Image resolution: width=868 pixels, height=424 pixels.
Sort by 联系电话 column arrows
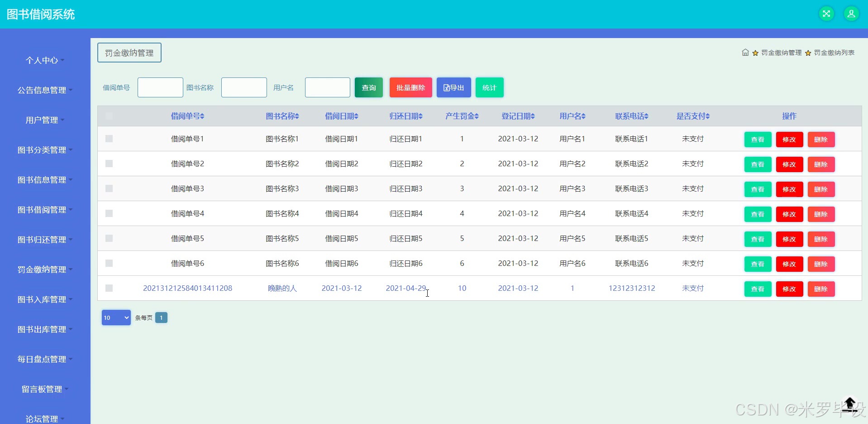(646, 116)
